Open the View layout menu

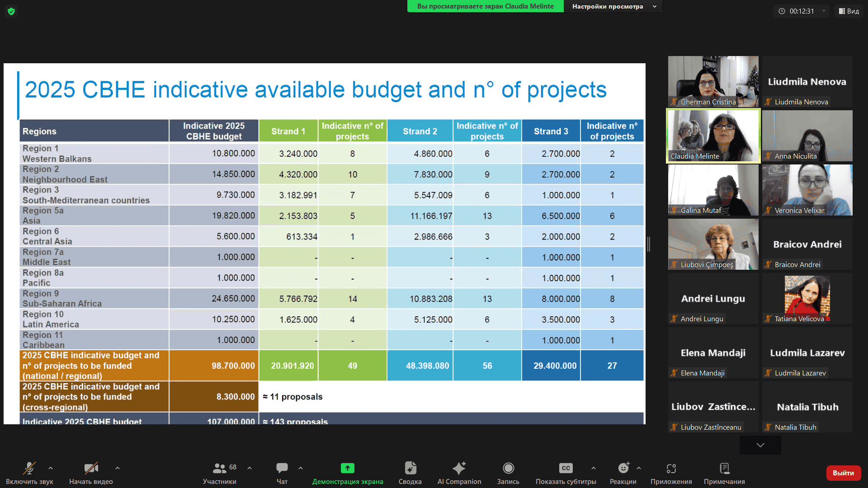pos(849,11)
